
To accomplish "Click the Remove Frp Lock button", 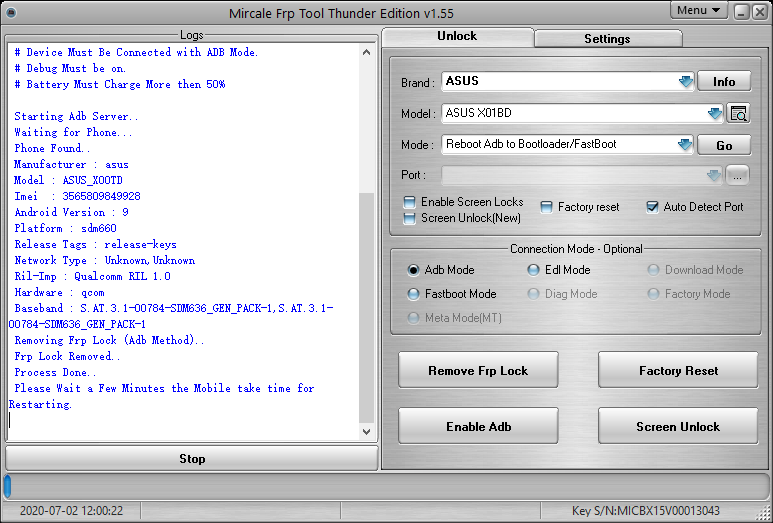I will [x=478, y=371].
